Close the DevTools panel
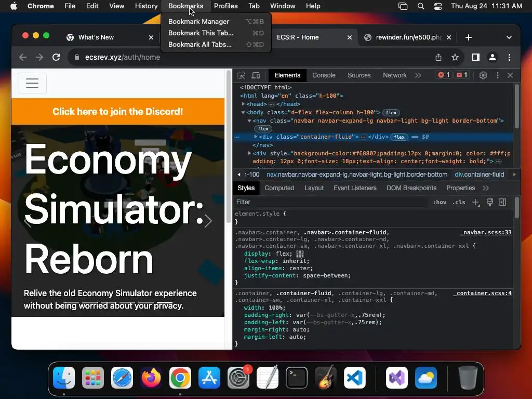 510,75
